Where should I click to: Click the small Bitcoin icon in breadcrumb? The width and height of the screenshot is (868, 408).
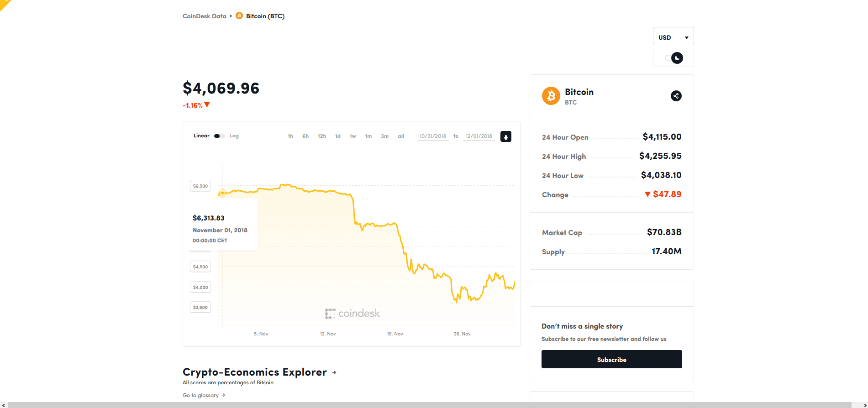click(239, 16)
